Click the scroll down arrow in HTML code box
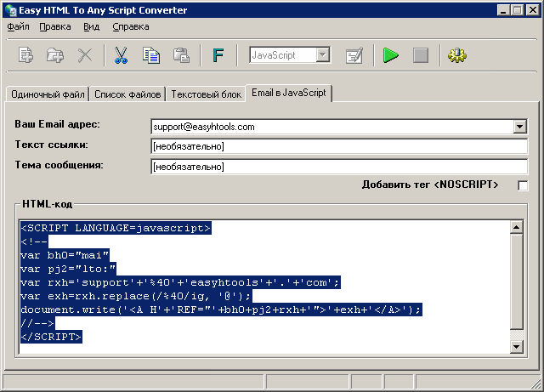The width and height of the screenshot is (544, 392). tap(516, 347)
